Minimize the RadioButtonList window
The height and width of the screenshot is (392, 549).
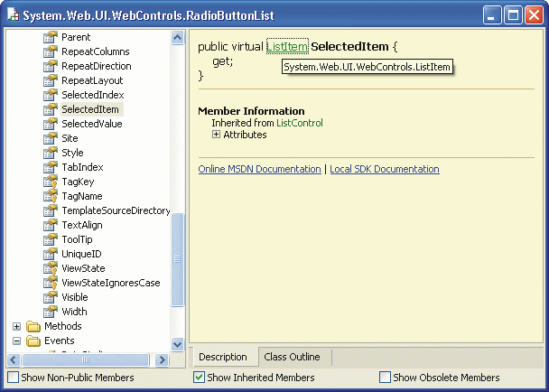(492, 15)
